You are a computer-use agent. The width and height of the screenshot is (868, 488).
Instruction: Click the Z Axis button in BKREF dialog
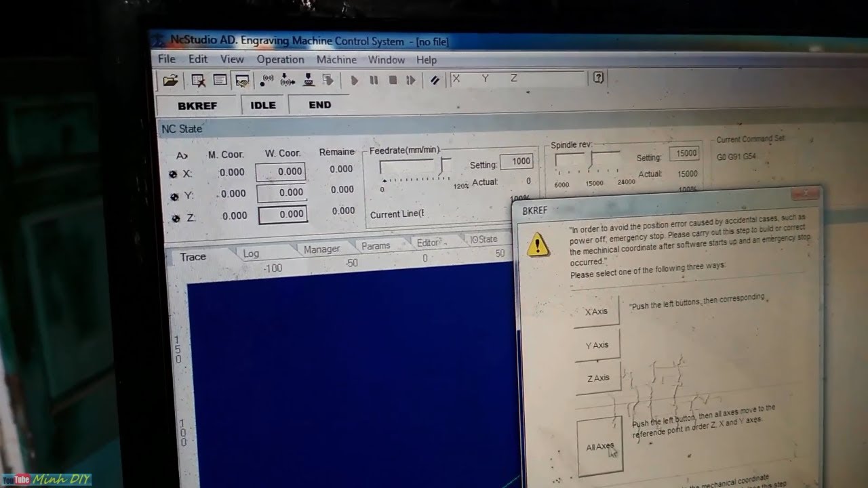click(x=597, y=378)
